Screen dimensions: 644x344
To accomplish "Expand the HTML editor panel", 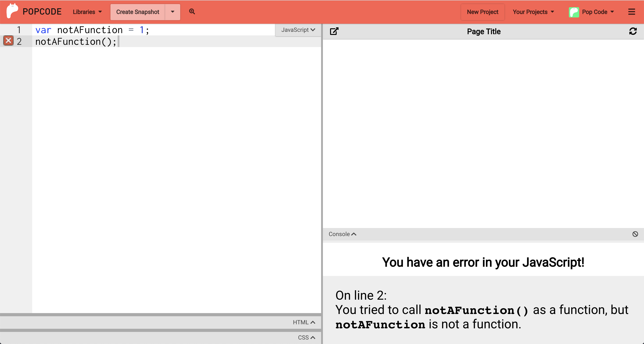I will pos(304,322).
